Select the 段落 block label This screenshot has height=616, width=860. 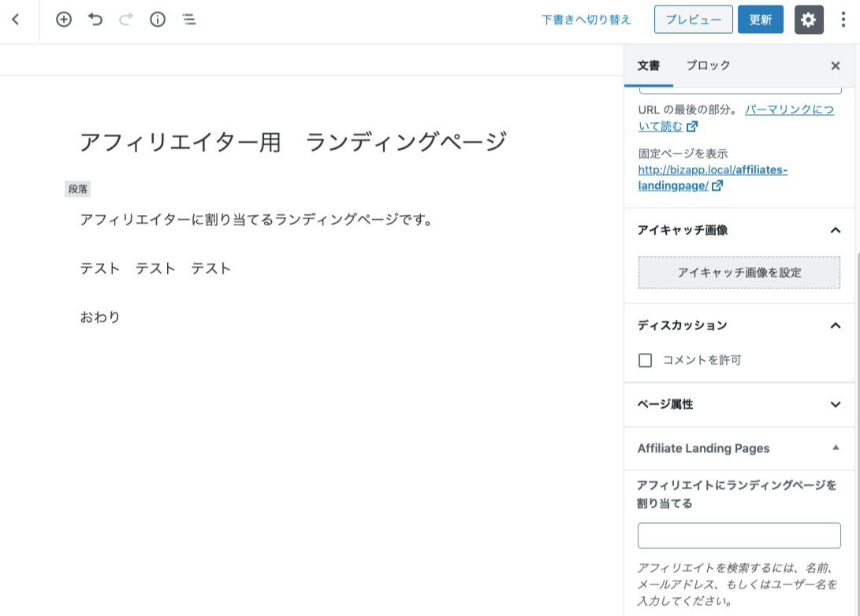pyautogui.click(x=78, y=189)
